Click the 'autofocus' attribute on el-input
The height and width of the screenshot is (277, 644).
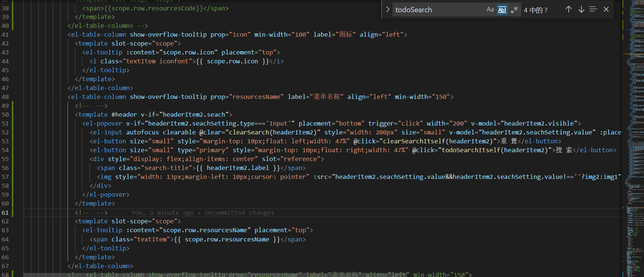(142, 132)
